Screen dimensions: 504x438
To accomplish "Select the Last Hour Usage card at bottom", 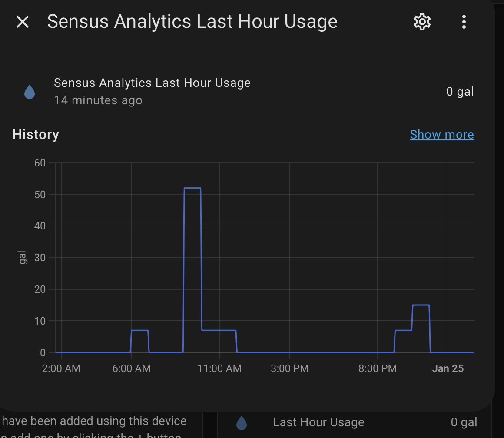I will (x=318, y=422).
